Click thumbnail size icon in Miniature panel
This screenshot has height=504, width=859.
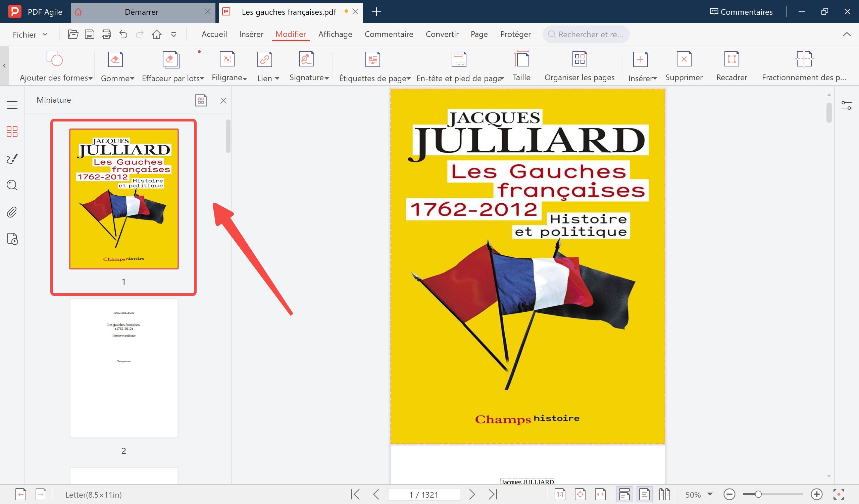(x=201, y=101)
